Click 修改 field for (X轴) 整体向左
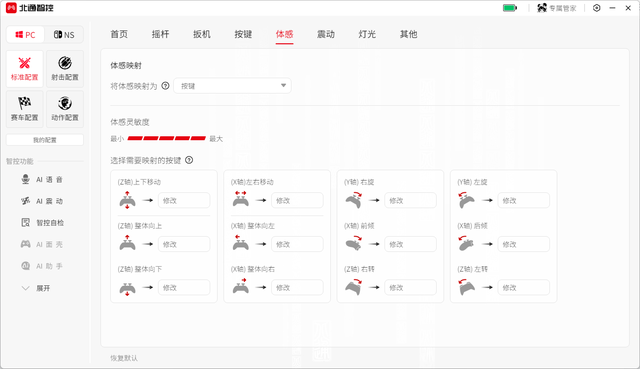 click(x=297, y=244)
